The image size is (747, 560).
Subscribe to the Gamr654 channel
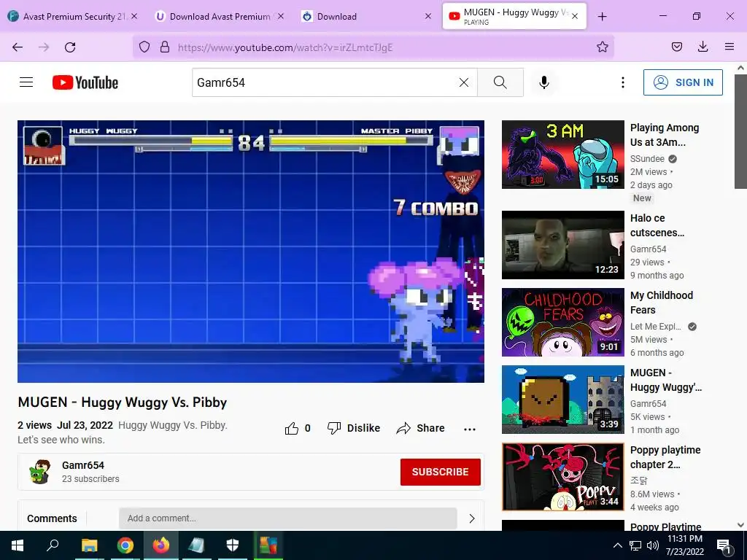pos(440,472)
